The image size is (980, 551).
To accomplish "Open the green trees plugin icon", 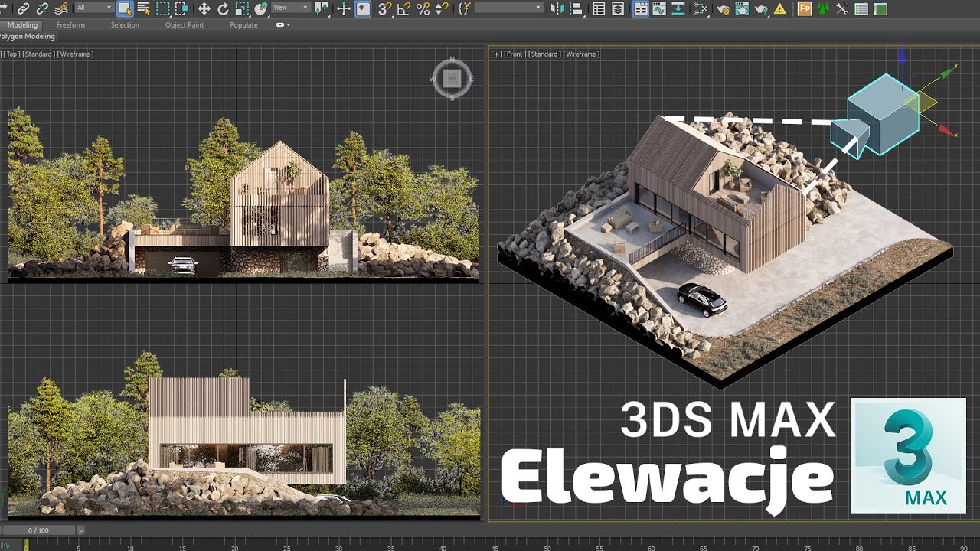I will point(824,8).
